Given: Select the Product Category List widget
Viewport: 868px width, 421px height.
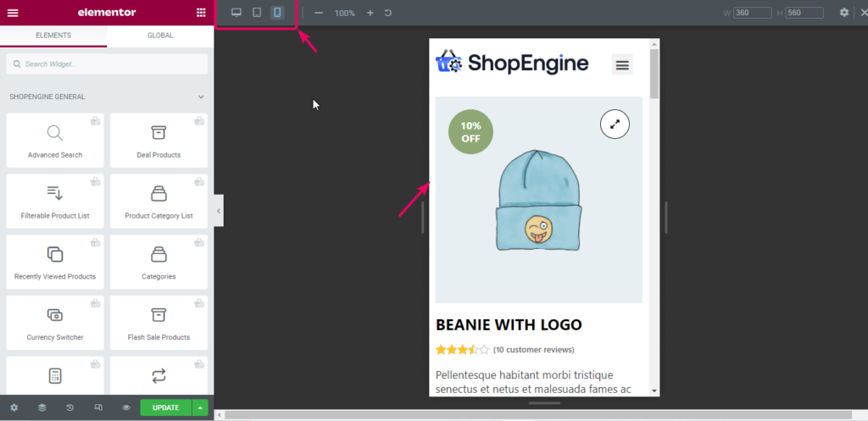Looking at the screenshot, I should 159,202.
